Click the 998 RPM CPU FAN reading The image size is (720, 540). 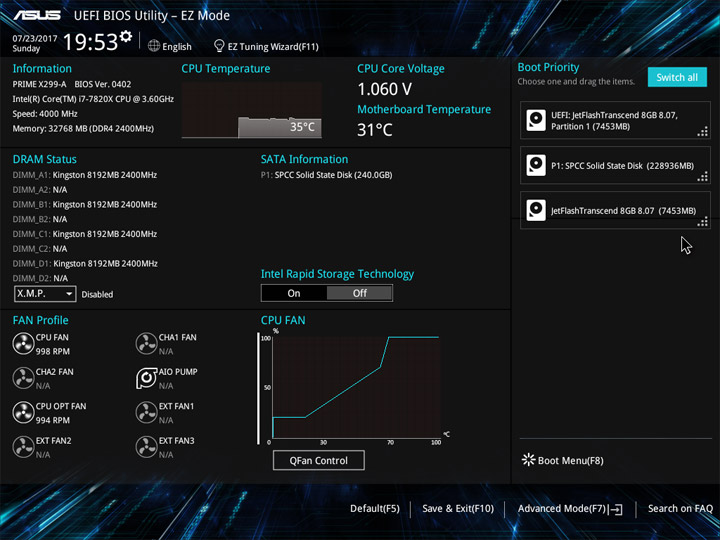coord(53,351)
